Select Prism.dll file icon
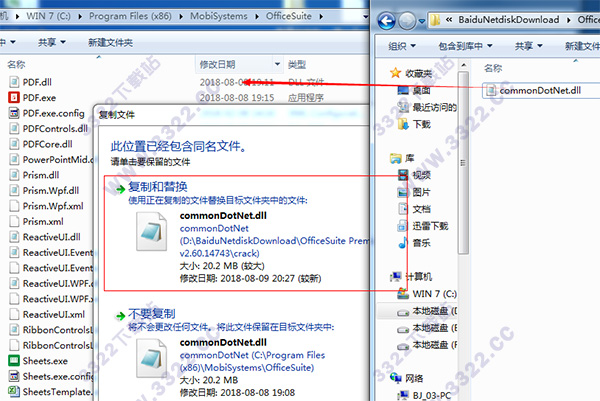Screen dimensions: 600x401 pos(14,175)
